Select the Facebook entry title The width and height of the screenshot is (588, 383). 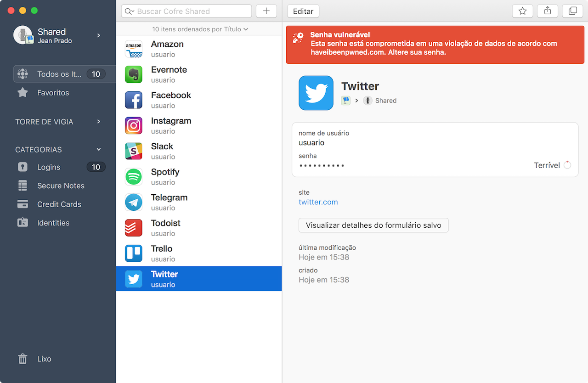(x=171, y=95)
